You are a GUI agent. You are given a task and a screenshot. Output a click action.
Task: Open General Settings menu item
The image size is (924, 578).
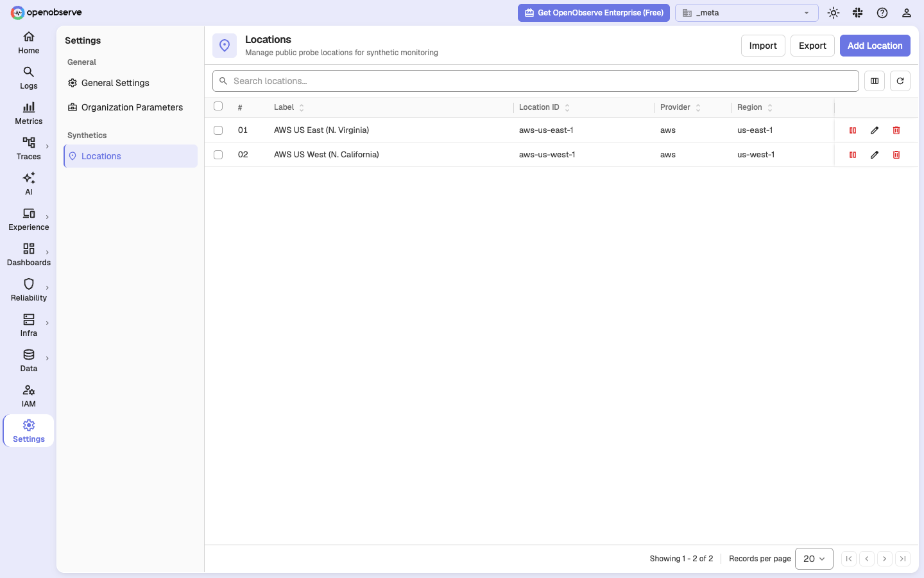pyautogui.click(x=130, y=83)
